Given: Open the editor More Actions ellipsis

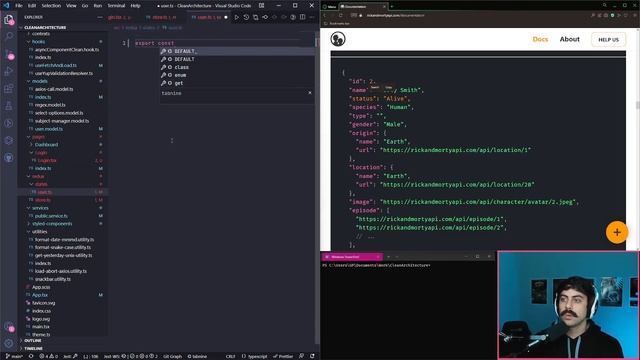Looking at the screenshot, I should 312,17.
